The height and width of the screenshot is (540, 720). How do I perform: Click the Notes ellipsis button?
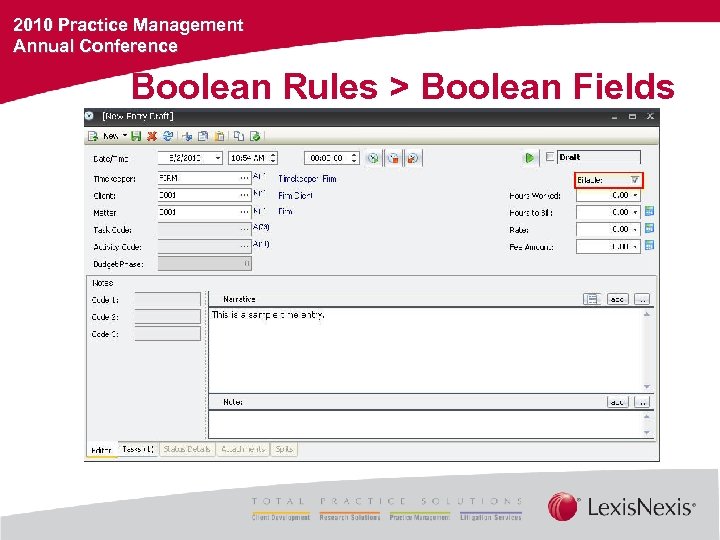[x=642, y=402]
